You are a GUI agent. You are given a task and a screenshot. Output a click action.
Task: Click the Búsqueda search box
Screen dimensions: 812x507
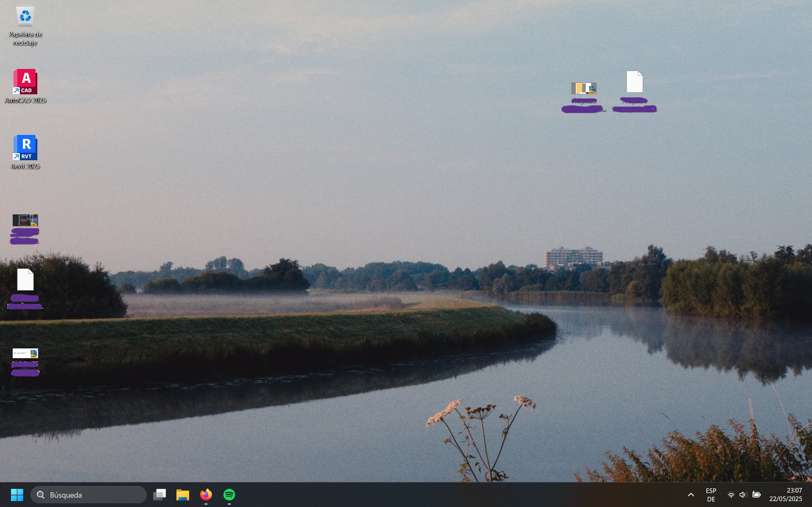[88, 495]
